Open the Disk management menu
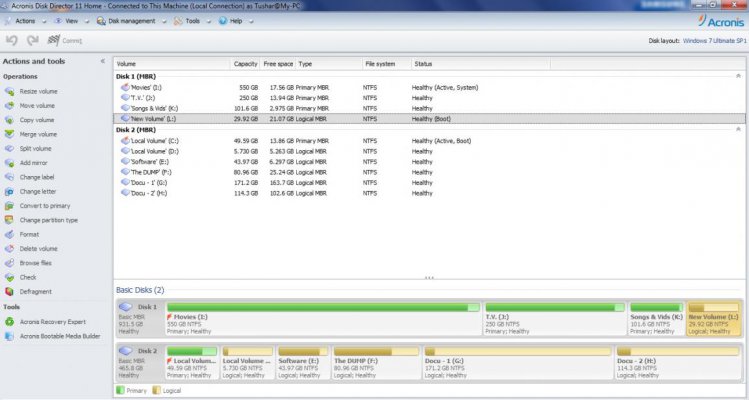The image size is (749, 400). click(x=131, y=21)
